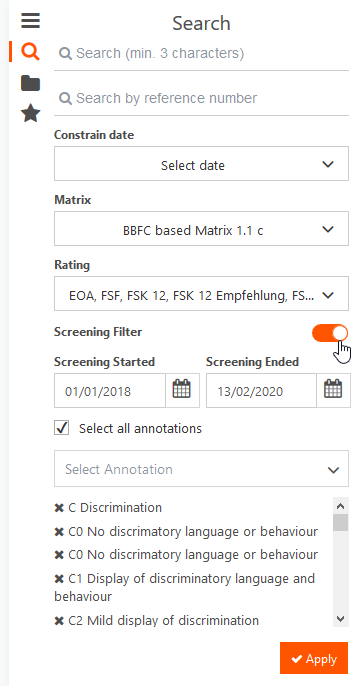Viewport: 360px width, 686px height.
Task: Remove the C Discrimination annotation
Action: (59, 508)
